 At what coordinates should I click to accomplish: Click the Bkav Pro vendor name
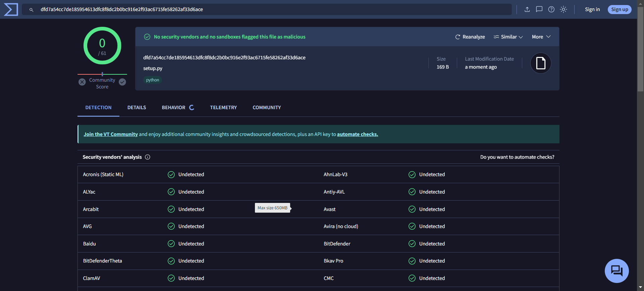click(333, 261)
